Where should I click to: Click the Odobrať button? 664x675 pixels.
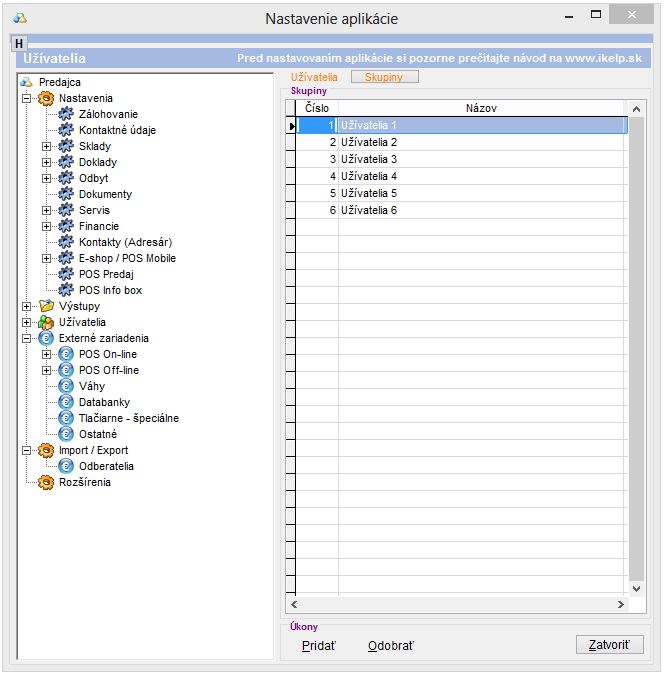pos(390,646)
